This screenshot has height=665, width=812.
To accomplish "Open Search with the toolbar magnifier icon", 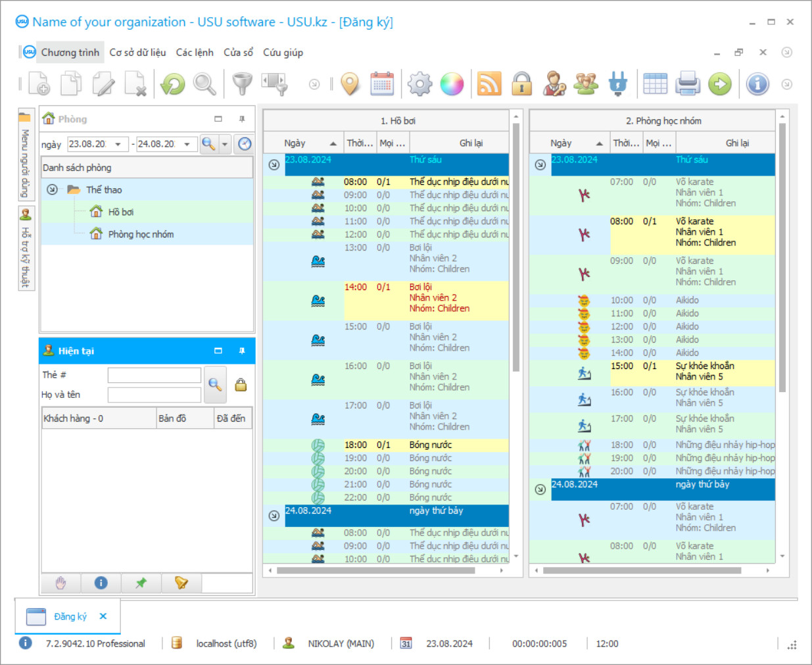I will coord(204,84).
